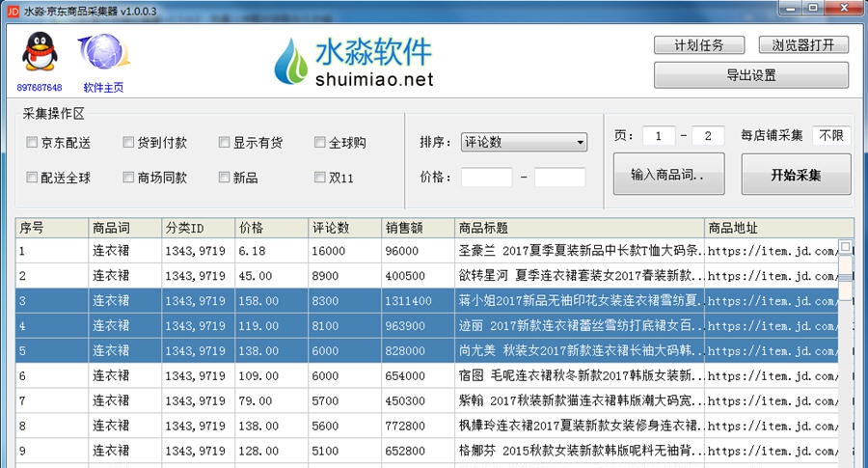Click the 计划任务 button

(699, 45)
